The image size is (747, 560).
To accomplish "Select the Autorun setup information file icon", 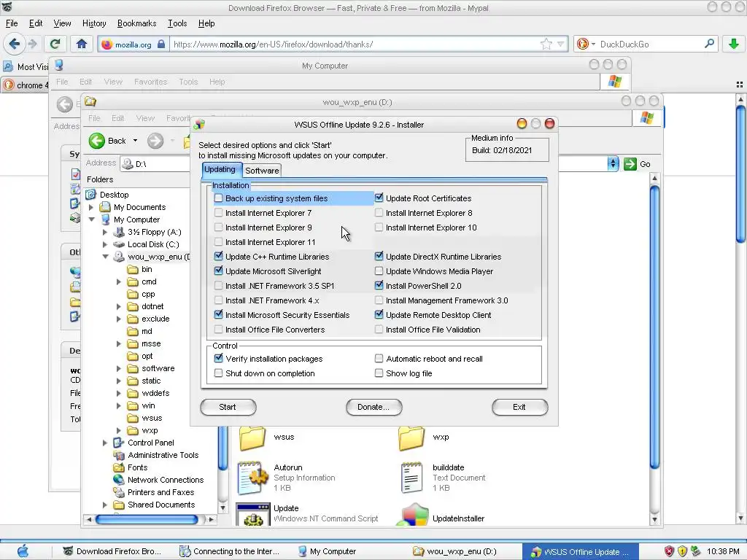I will point(252,478).
